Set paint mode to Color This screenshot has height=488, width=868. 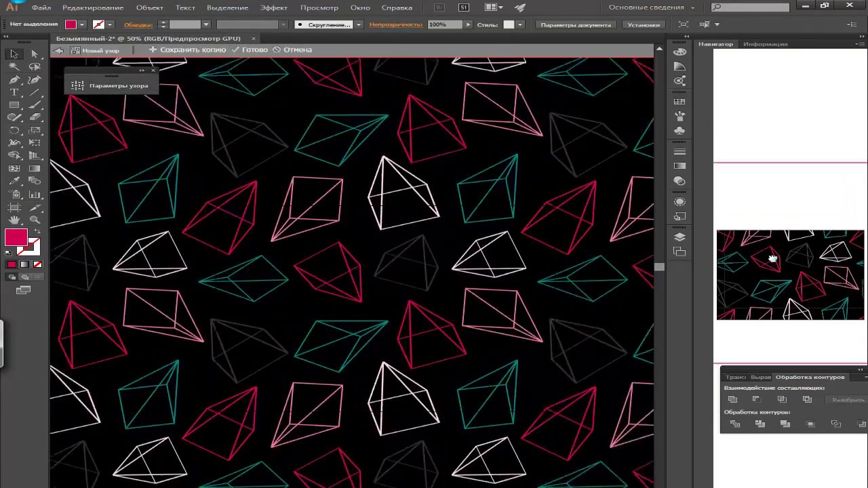coord(12,264)
